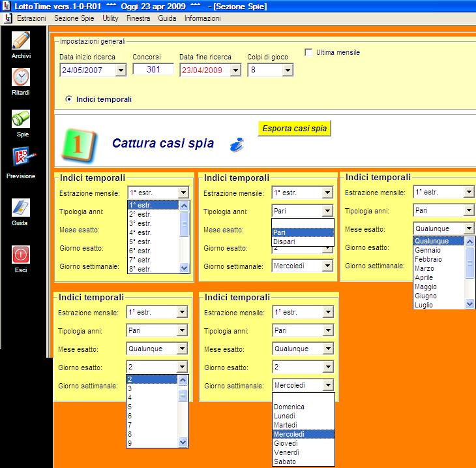
Task: Open the Estrazioni menu
Action: pyautogui.click(x=31, y=18)
